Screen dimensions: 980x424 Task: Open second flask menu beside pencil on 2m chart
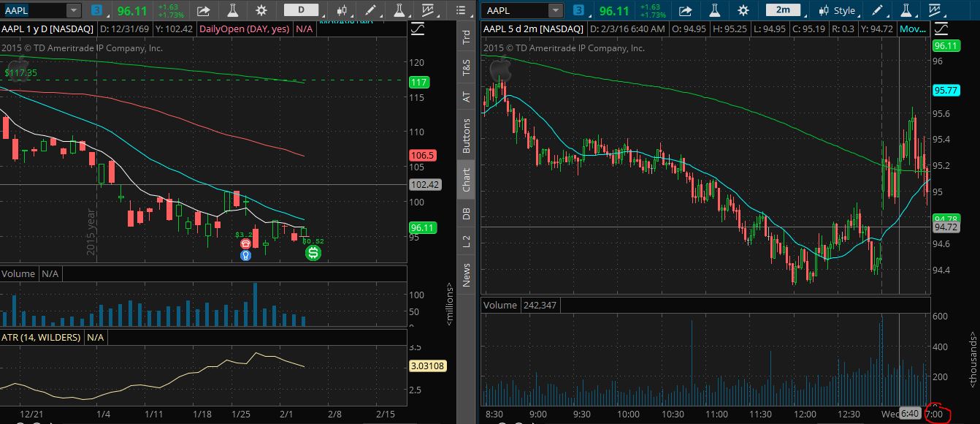(906, 11)
